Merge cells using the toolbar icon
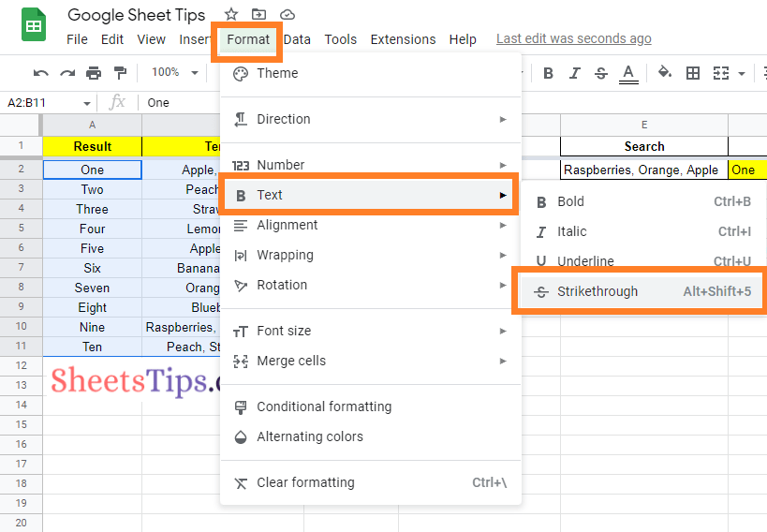The height and width of the screenshot is (532, 767). point(721,73)
